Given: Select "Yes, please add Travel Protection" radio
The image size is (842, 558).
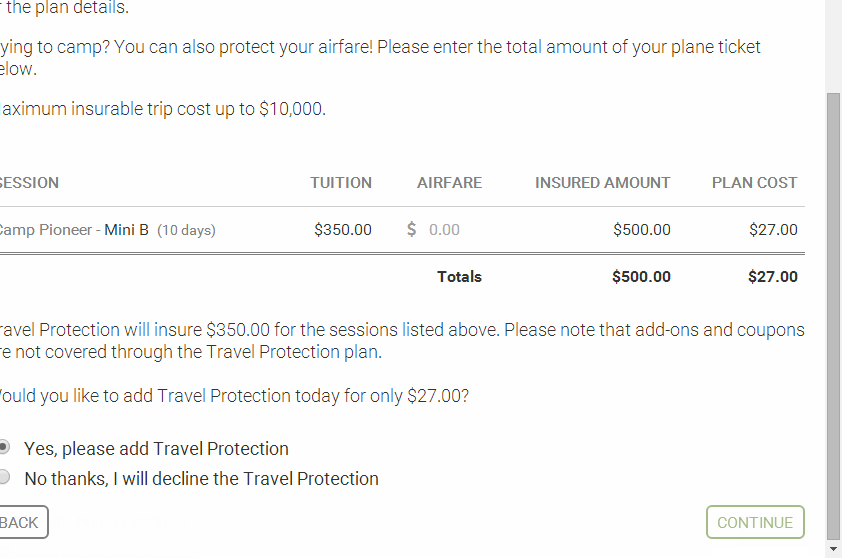Looking at the screenshot, I should 5,448.
